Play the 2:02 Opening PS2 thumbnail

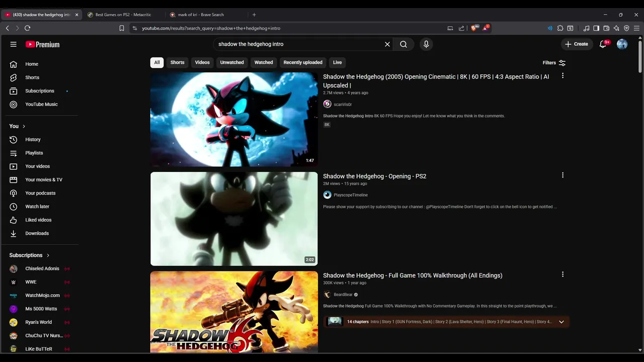234,219
